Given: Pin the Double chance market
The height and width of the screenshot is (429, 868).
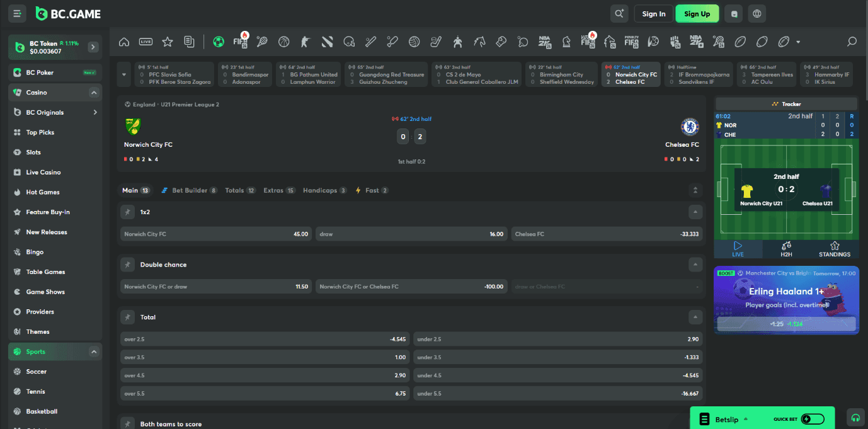Looking at the screenshot, I should coord(128,265).
